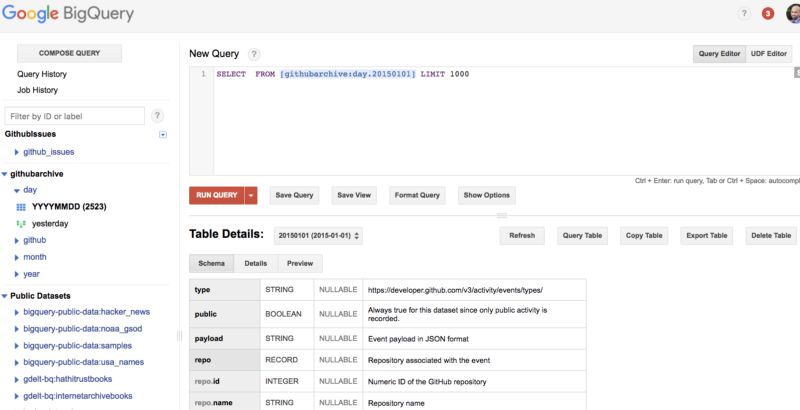The height and width of the screenshot is (410, 800).
Task: Click Refresh table button
Action: (522, 236)
